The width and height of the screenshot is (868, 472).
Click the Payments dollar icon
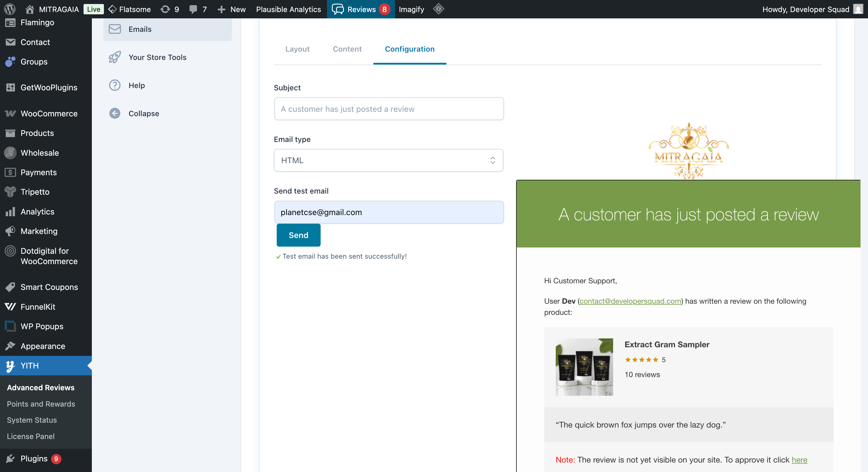[x=10, y=172]
